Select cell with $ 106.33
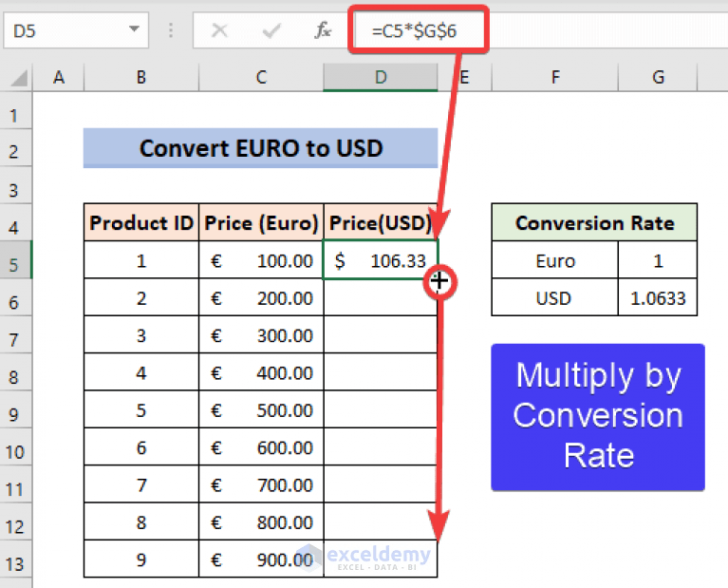Viewport: 728px width, 588px height. [x=381, y=260]
